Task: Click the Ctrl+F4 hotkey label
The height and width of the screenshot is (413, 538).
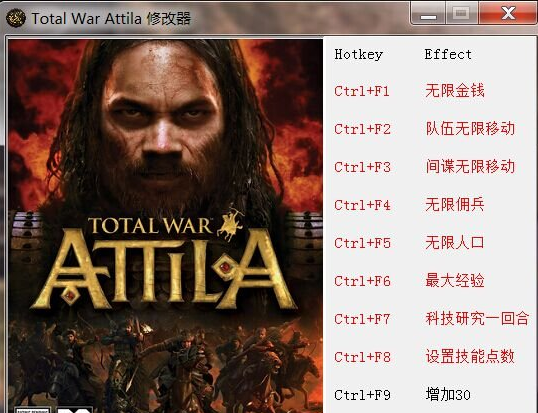Action: coord(362,205)
